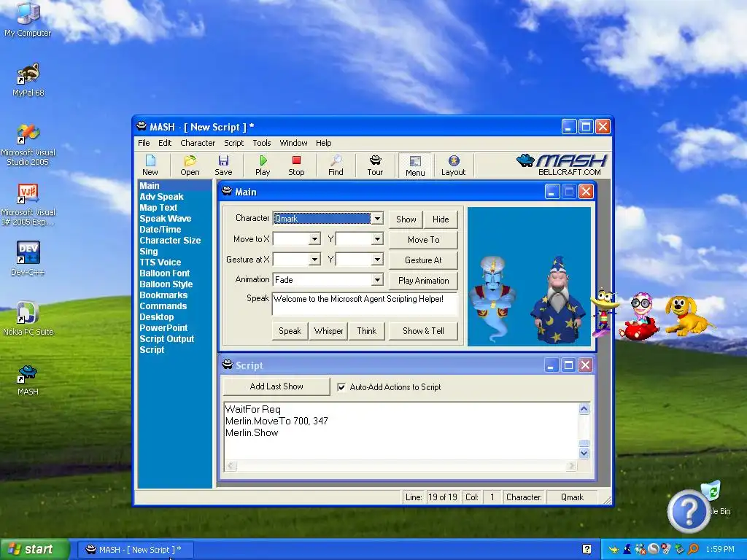This screenshot has width=747, height=560.
Task: Open the Window menu
Action: point(293,143)
